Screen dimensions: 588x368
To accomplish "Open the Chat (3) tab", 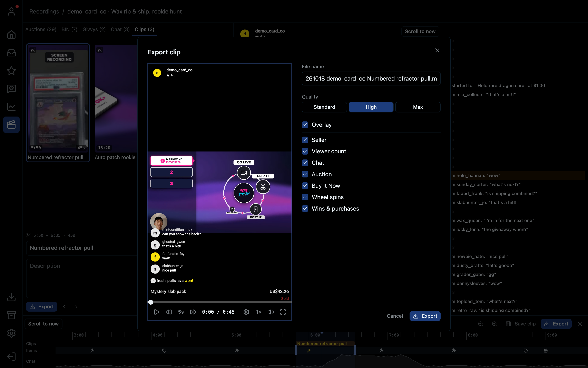I will (120, 29).
